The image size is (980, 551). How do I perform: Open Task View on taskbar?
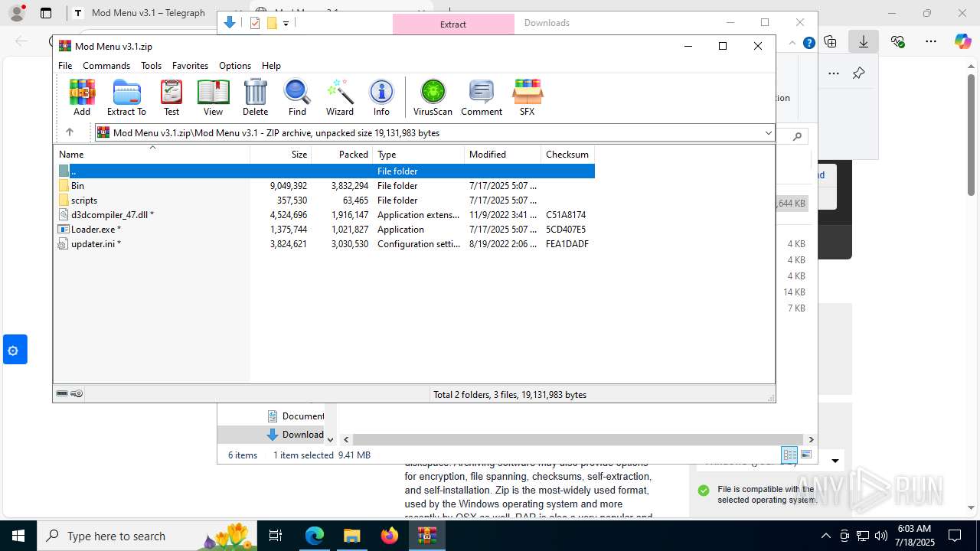(x=276, y=536)
